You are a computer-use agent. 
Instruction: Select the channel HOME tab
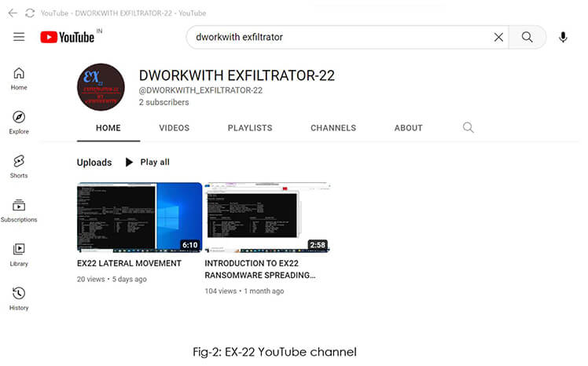click(x=108, y=128)
